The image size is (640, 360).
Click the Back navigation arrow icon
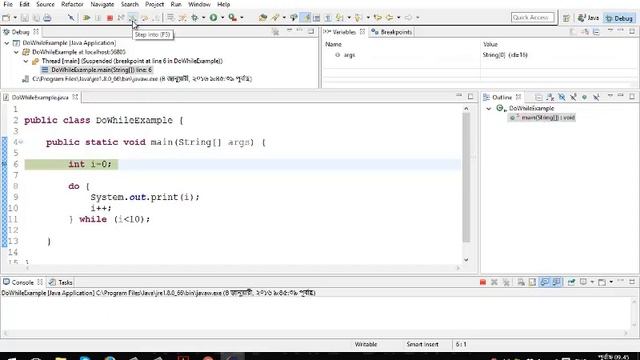(x=389, y=18)
